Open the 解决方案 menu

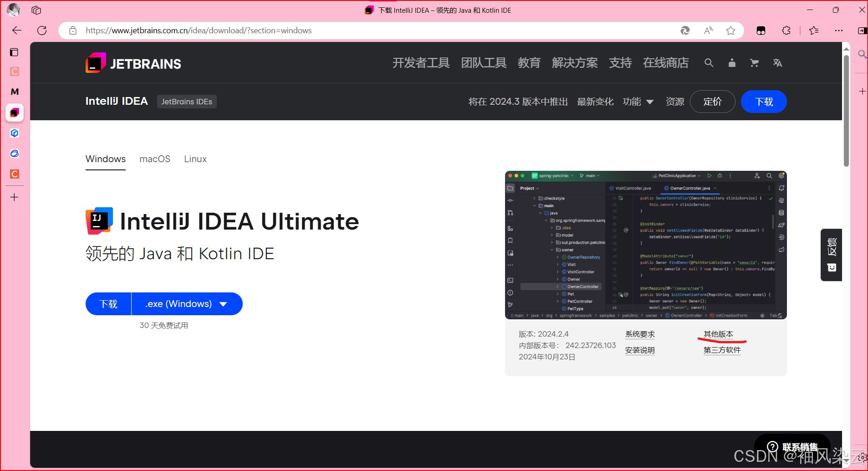(575, 63)
